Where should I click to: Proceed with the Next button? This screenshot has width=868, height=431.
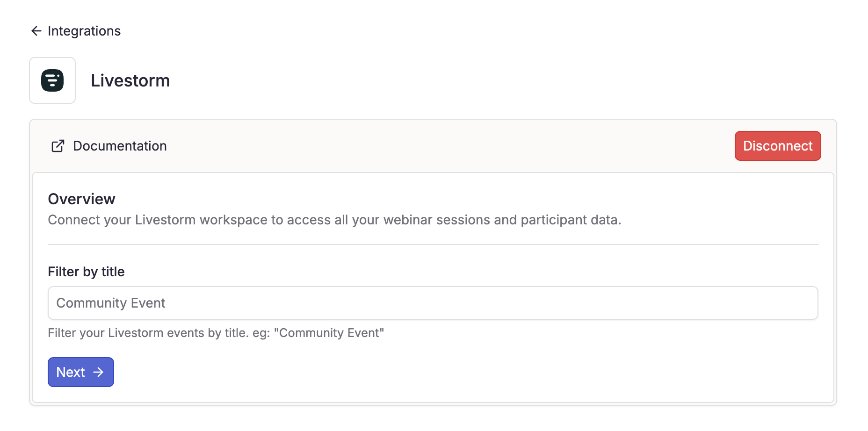pyautogui.click(x=81, y=372)
